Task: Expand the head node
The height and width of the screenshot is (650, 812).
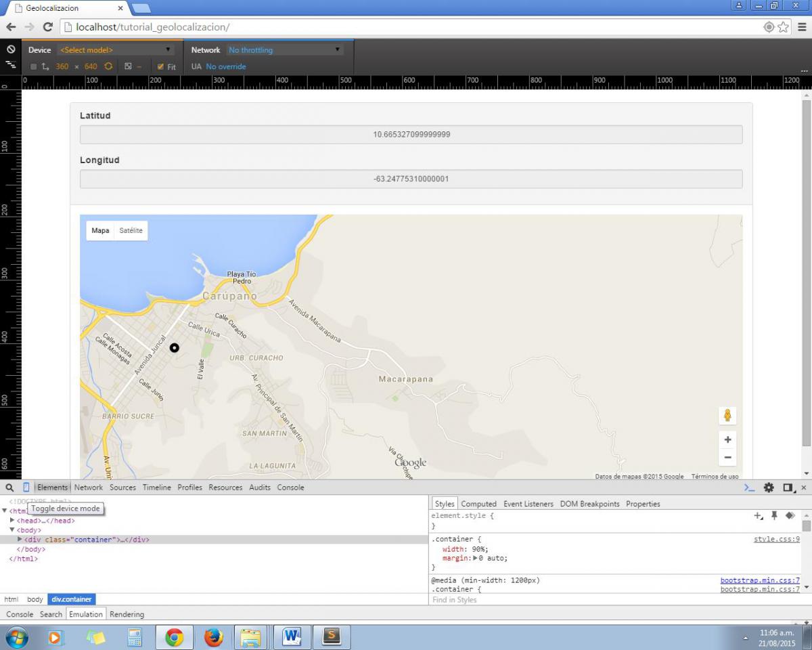Action: pyautogui.click(x=12, y=521)
